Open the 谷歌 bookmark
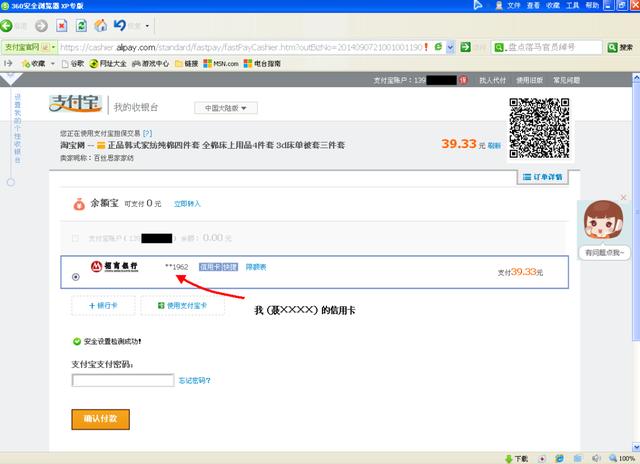Screen dimensions: 640x464 point(73,64)
